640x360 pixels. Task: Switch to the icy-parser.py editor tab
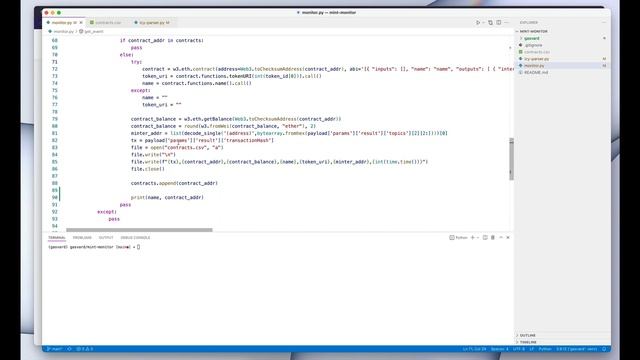click(x=152, y=22)
